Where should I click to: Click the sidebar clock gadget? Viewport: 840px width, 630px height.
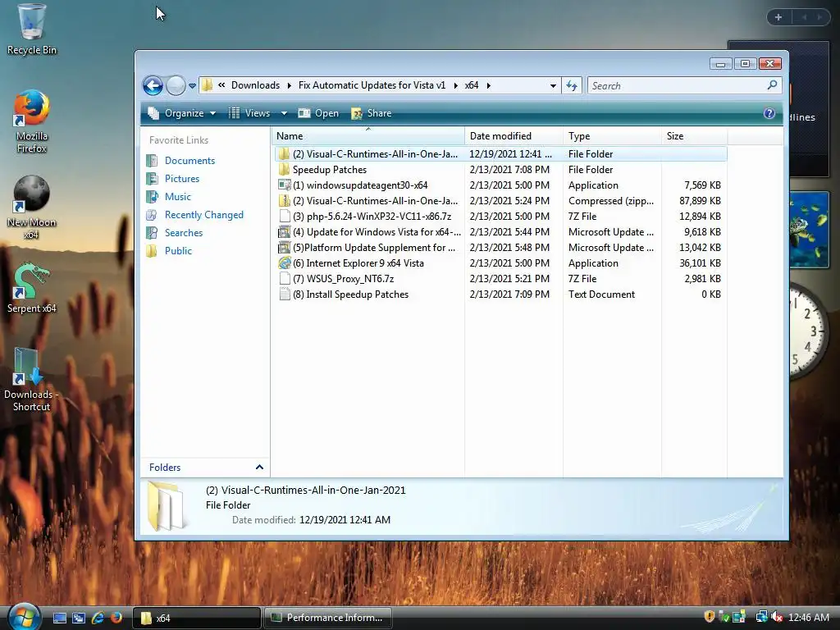[810, 331]
